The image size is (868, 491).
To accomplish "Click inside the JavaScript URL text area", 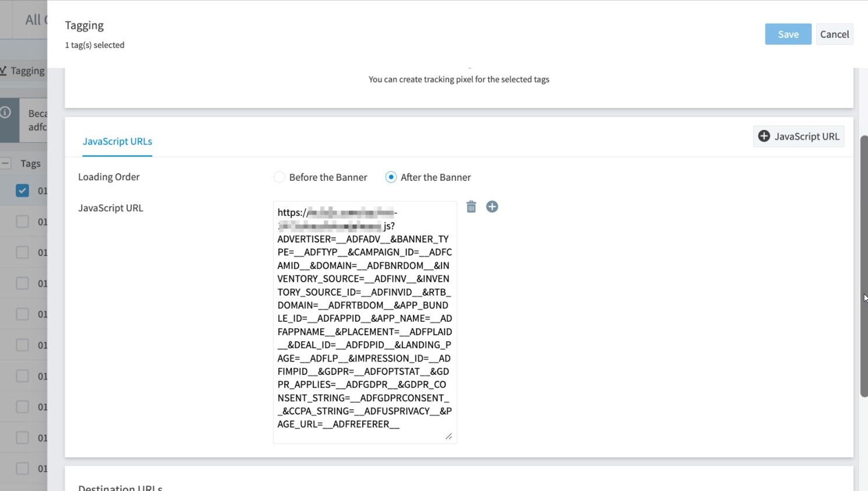I will click(364, 321).
